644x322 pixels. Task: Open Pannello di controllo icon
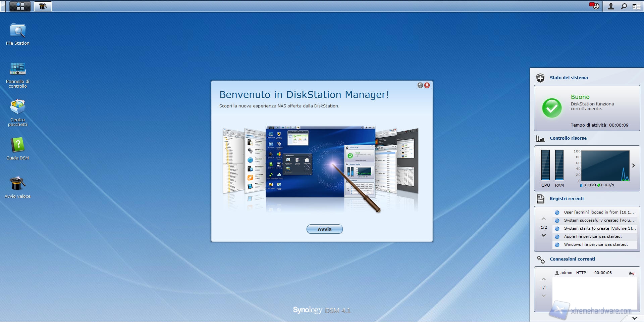18,69
